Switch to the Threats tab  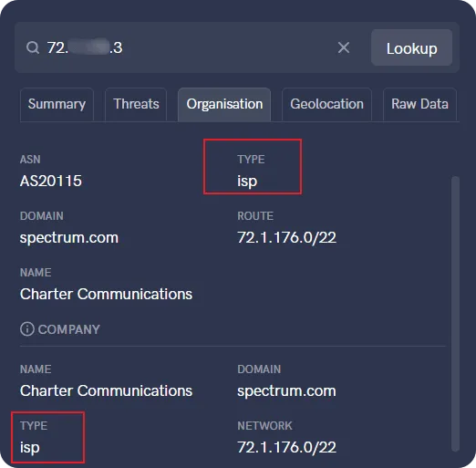click(x=136, y=104)
